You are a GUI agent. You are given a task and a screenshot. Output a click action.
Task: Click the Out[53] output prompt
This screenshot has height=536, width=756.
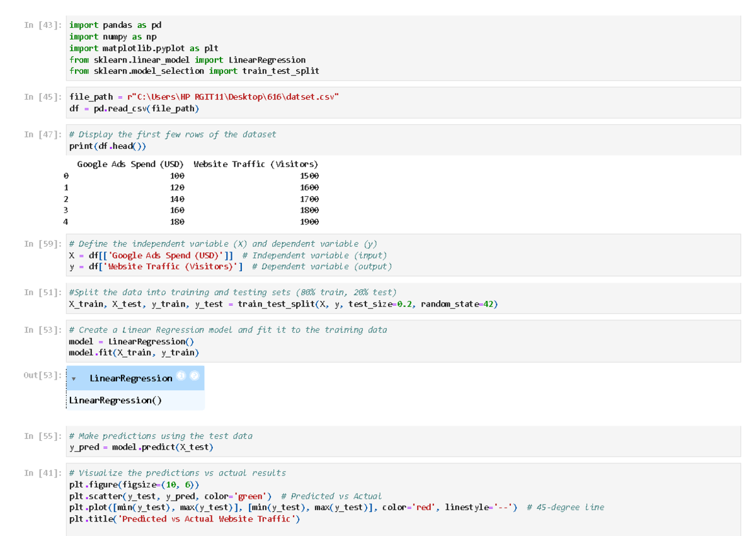[x=43, y=375]
